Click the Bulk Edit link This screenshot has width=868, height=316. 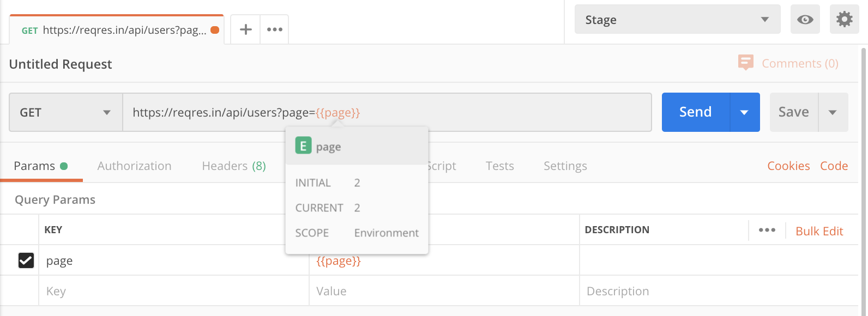pyautogui.click(x=819, y=231)
